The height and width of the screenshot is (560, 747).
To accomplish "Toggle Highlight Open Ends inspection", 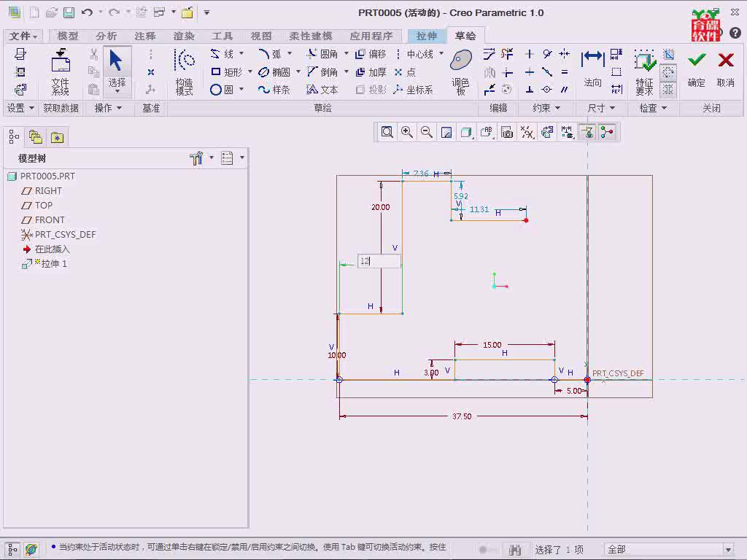I will [x=668, y=72].
